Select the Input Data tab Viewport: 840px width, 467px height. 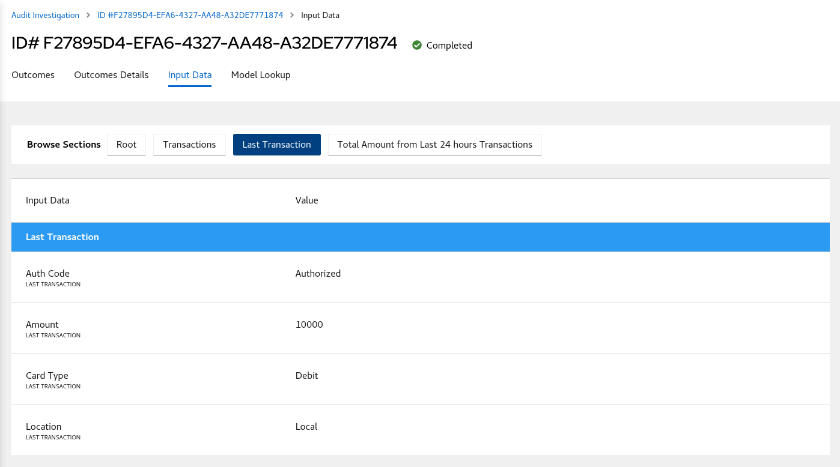point(190,74)
